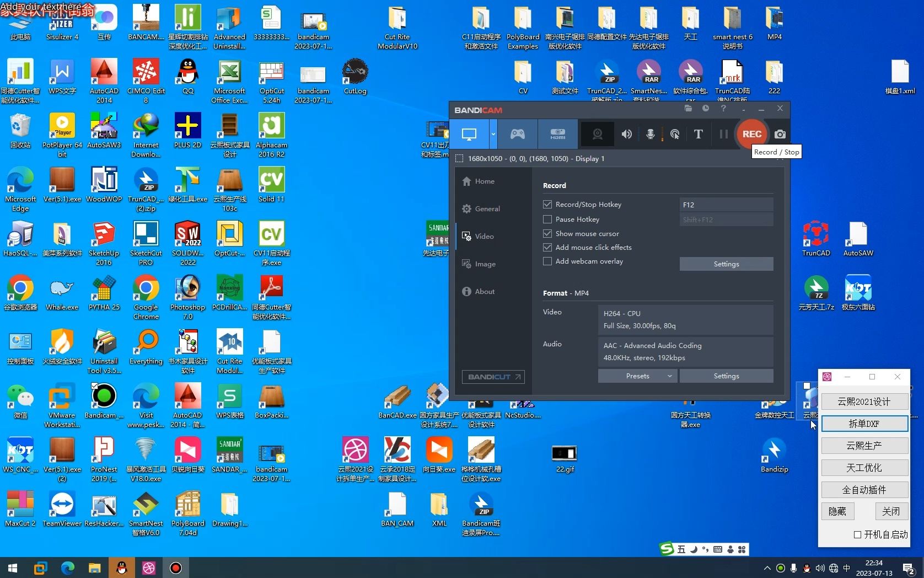Toggle mouse click effect icon in Bandicam
The image size is (924, 578).
(x=675, y=134)
